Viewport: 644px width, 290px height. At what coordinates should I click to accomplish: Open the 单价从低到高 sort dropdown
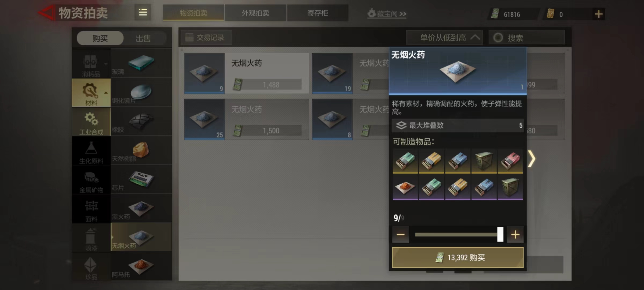[444, 38]
